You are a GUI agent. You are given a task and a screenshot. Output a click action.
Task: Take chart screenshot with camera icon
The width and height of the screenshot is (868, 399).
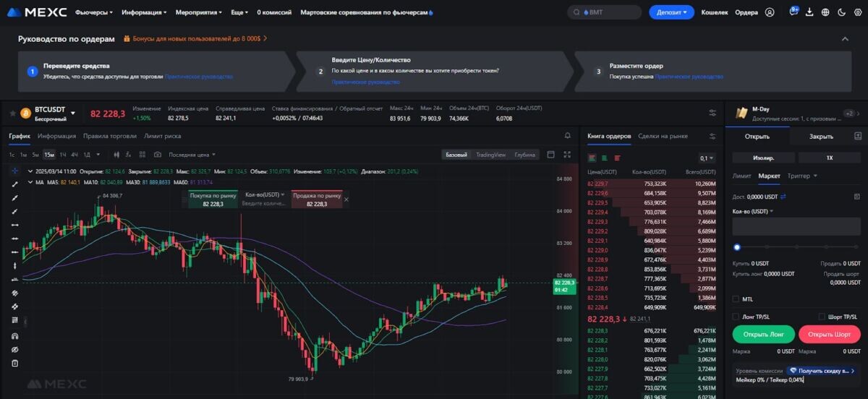(158, 155)
